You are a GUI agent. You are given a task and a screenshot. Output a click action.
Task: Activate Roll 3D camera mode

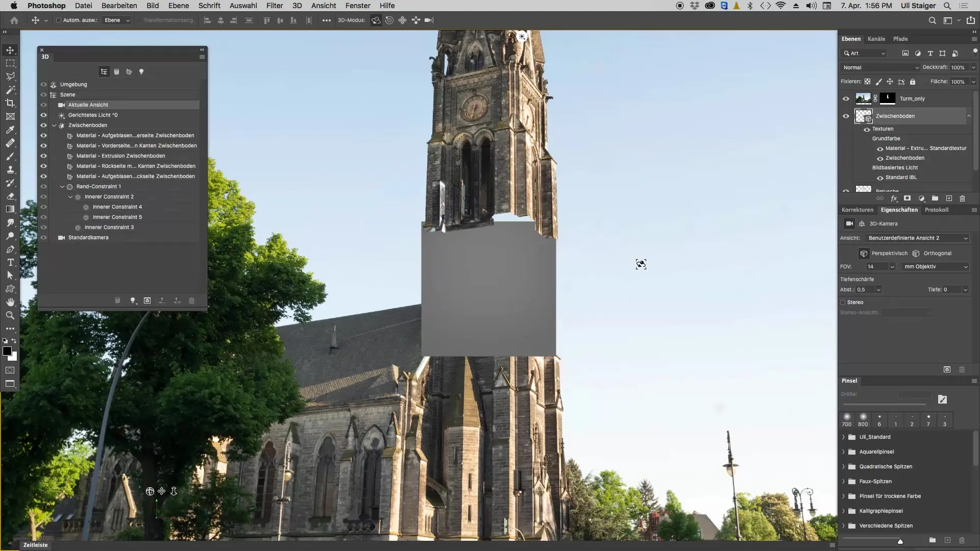point(389,20)
